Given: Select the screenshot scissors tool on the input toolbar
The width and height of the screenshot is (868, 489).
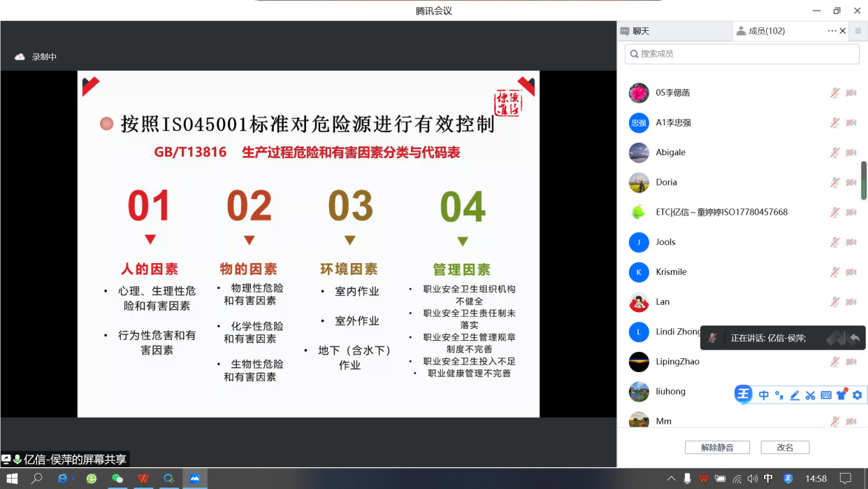Looking at the screenshot, I should click(810, 395).
